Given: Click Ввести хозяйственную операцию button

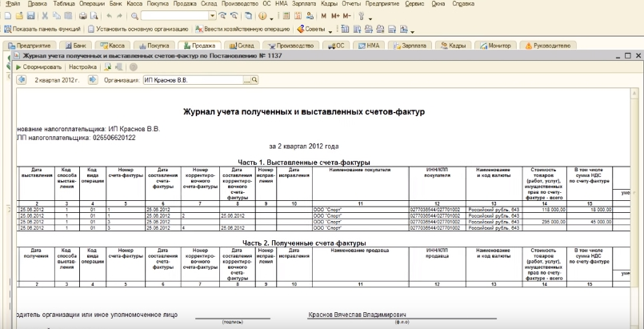Looking at the screenshot, I should coord(241,30).
